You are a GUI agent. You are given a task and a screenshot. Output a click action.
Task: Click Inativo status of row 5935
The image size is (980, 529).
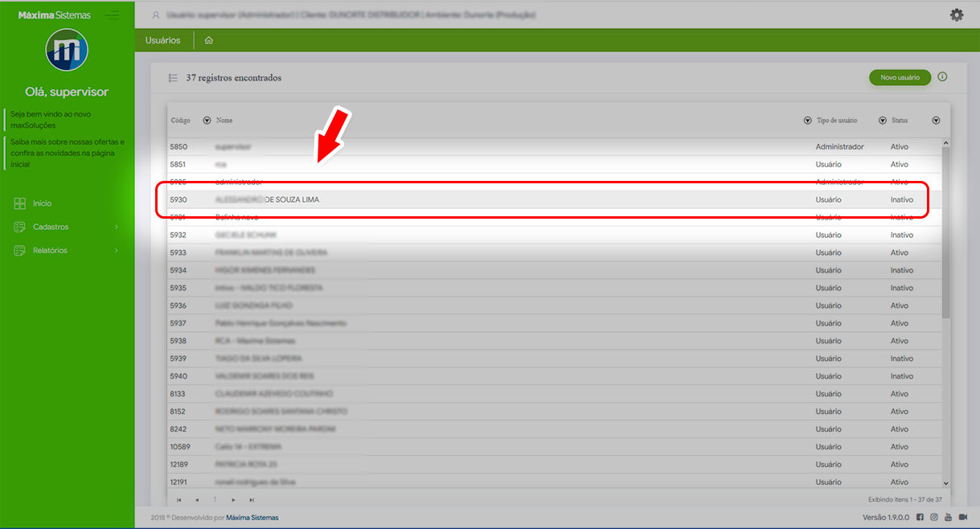[902, 288]
